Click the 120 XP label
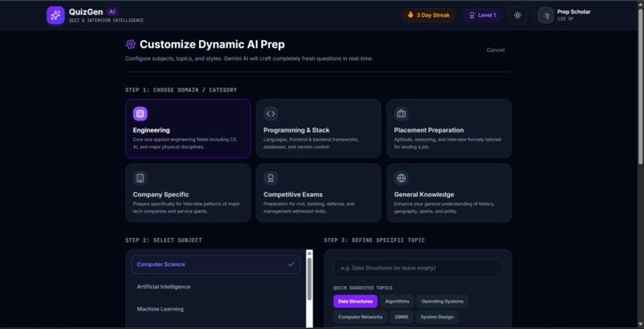Screen dimensions: 644x329 pyautogui.click(x=565, y=19)
